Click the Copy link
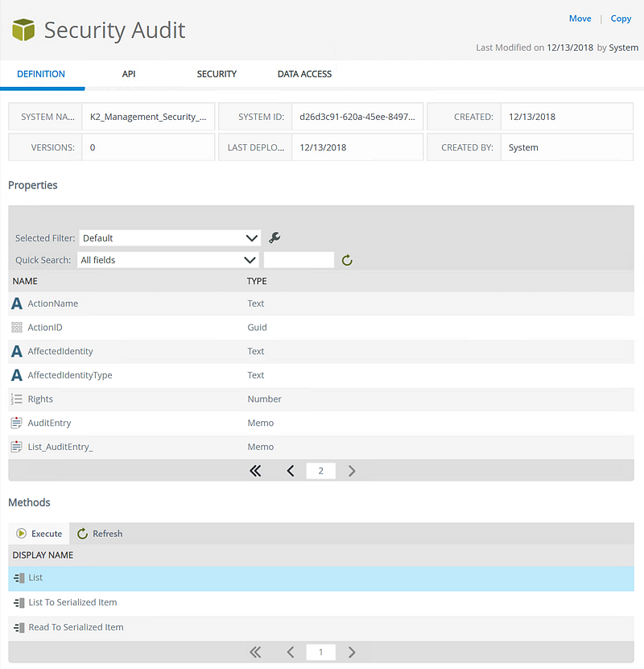644x669 pixels. [621, 19]
